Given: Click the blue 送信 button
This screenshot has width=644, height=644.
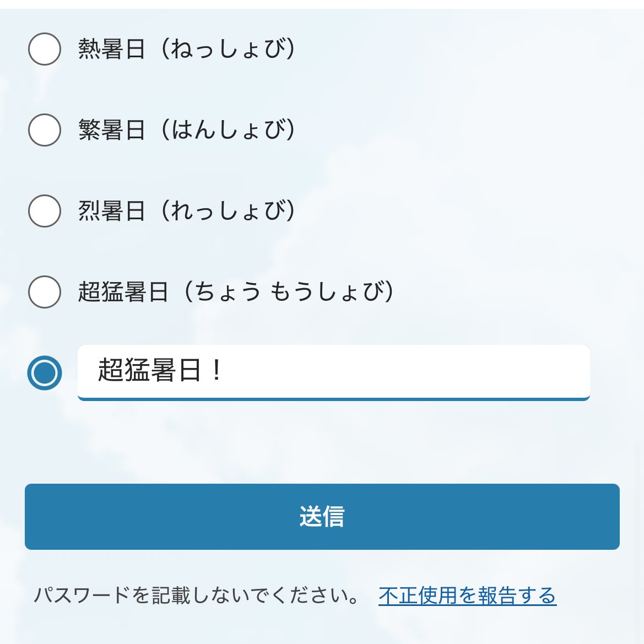Looking at the screenshot, I should 322,517.
